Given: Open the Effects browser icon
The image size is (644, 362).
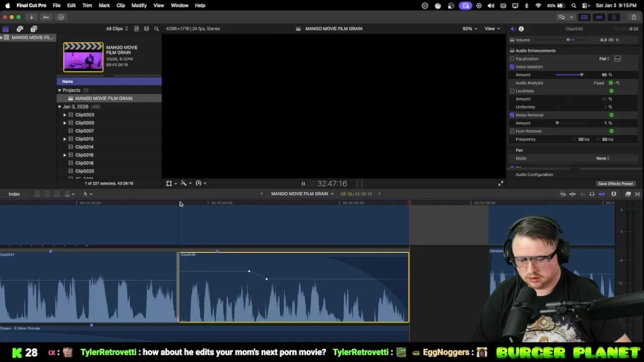Looking at the screenshot, I should (628, 194).
